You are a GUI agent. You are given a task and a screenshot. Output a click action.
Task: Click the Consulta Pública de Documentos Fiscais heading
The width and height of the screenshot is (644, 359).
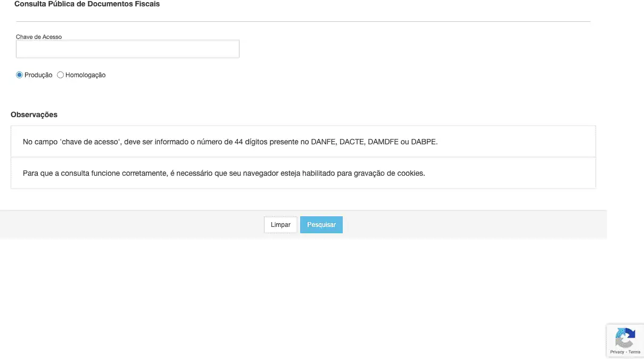[87, 4]
